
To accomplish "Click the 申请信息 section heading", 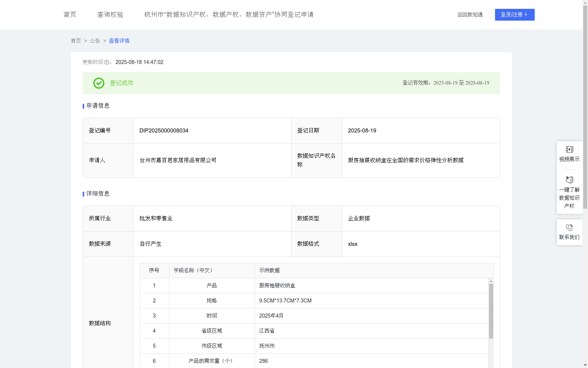I will click(x=98, y=106).
